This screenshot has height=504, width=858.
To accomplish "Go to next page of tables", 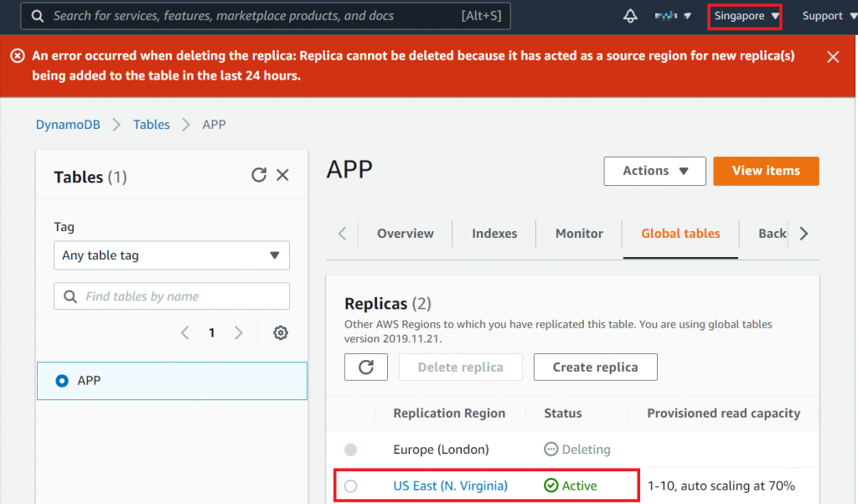I will click(x=239, y=333).
